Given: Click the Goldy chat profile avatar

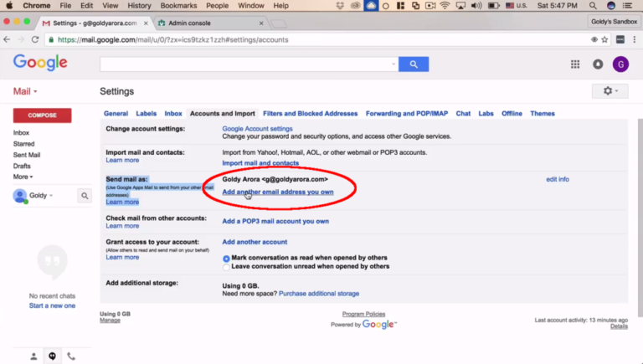Looking at the screenshot, I should click(x=20, y=196).
